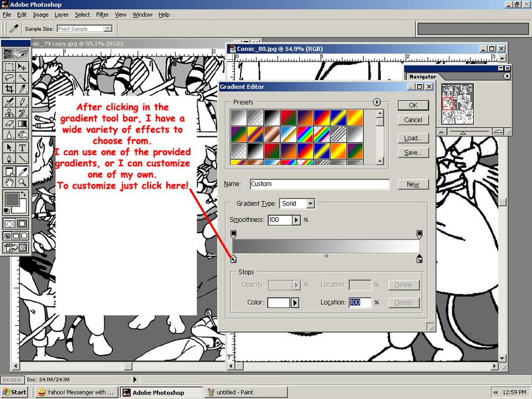The height and width of the screenshot is (399, 532).
Task: Select the Hand tool
Action: 9,182
